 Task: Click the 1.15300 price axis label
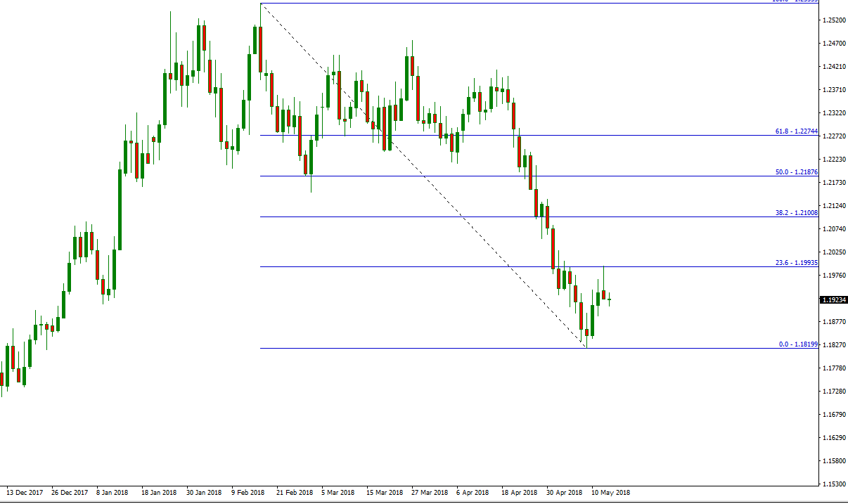tap(834, 484)
